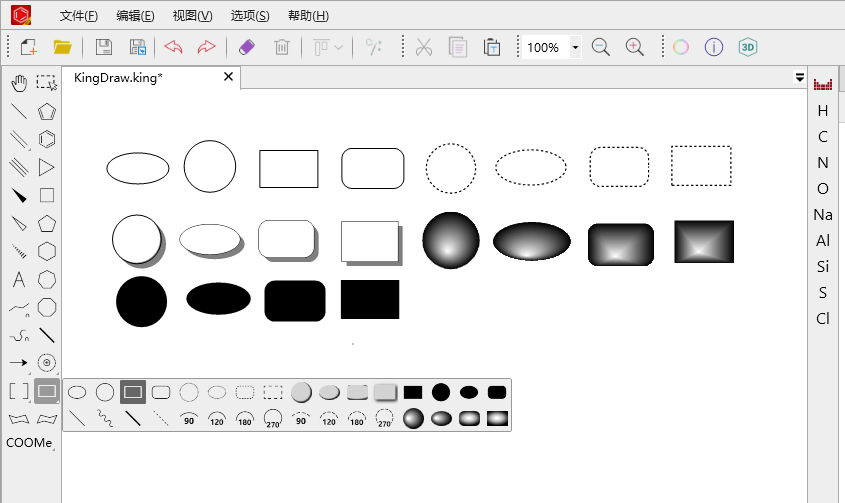Click the gradient sphere drawn on canvas
Viewport: 845px width, 503px height.
tap(451, 240)
